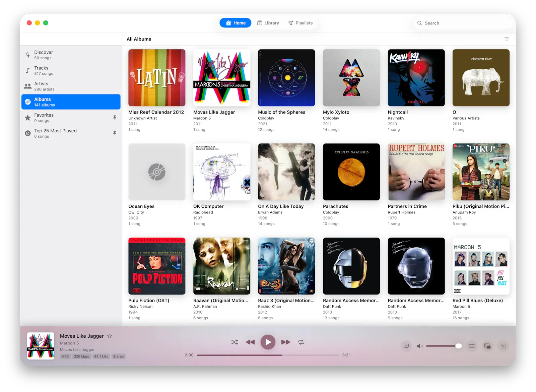536x392 pixels.
Task: Open Tracks in the sidebar
Action: [x=71, y=71]
